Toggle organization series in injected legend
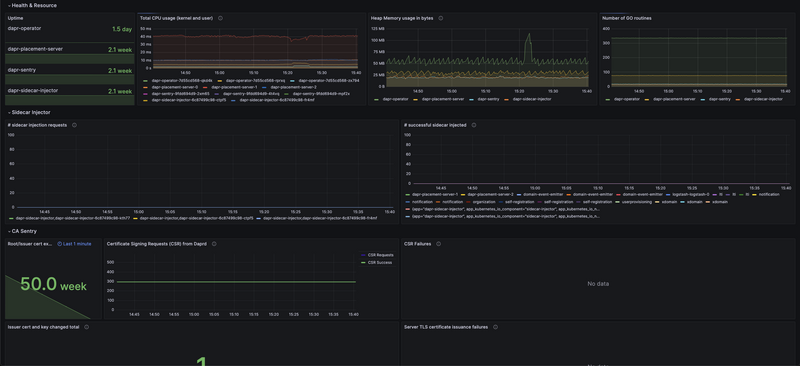Viewport: 800px width, 366px height. click(485, 202)
